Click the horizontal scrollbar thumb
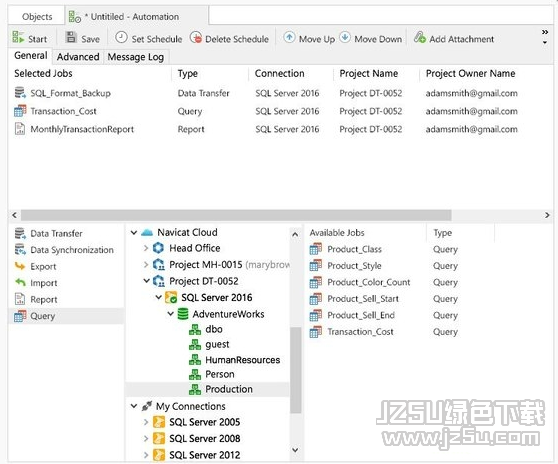This screenshot has width=558, height=464. coord(236,215)
